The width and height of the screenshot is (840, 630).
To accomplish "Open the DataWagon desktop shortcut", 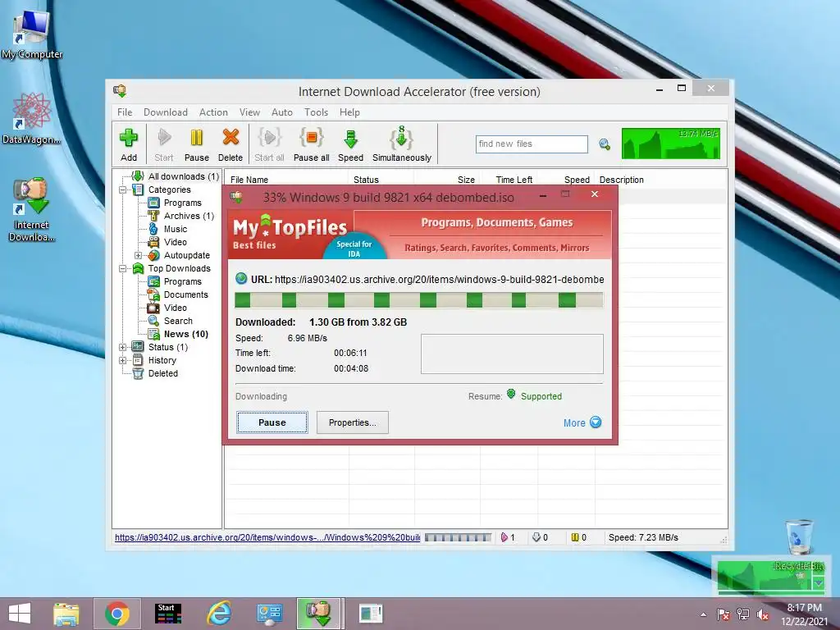I will pos(32,119).
